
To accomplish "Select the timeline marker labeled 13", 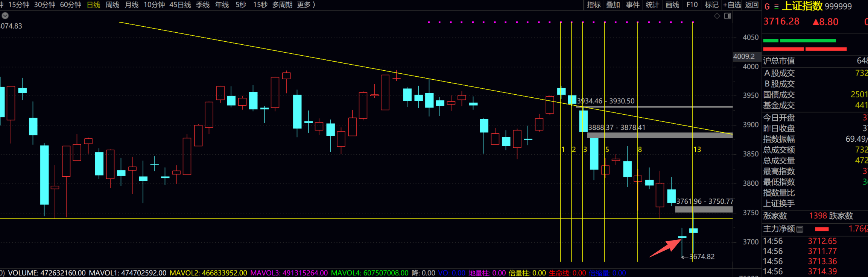I will [697, 150].
